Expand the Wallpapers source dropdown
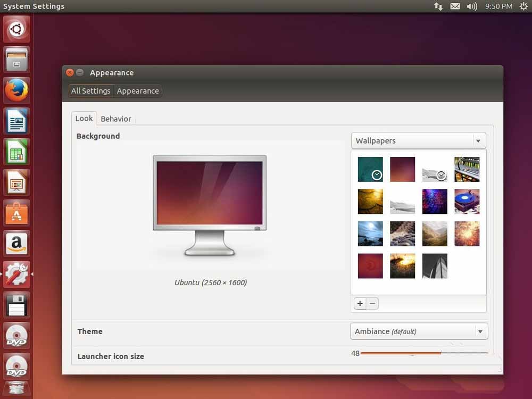532x399 pixels. tap(418, 140)
